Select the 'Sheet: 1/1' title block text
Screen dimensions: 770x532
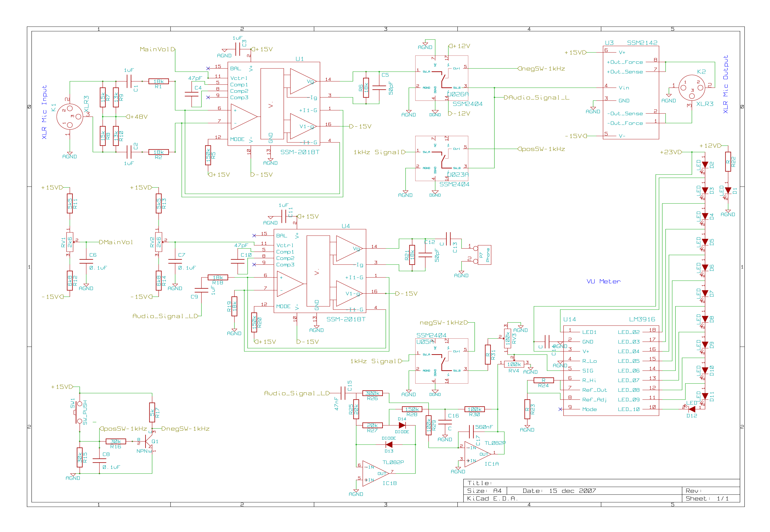(707, 499)
